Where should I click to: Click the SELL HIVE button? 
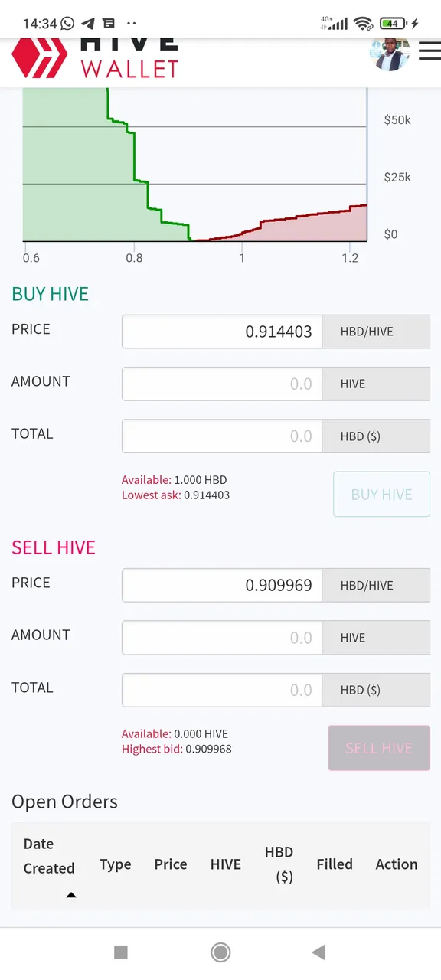pyautogui.click(x=379, y=748)
